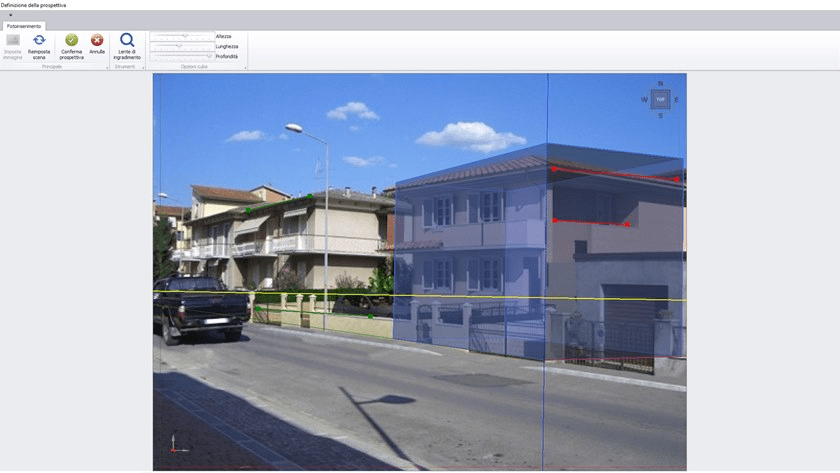Expand the Strumenti group launcher
Image resolution: width=840 pixels, height=473 pixels.
pyautogui.click(x=144, y=67)
